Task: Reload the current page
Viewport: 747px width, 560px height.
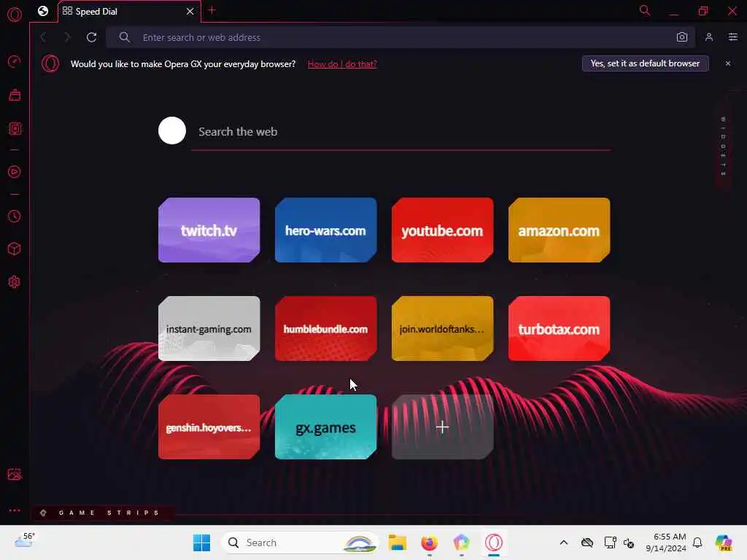Action: [x=91, y=37]
